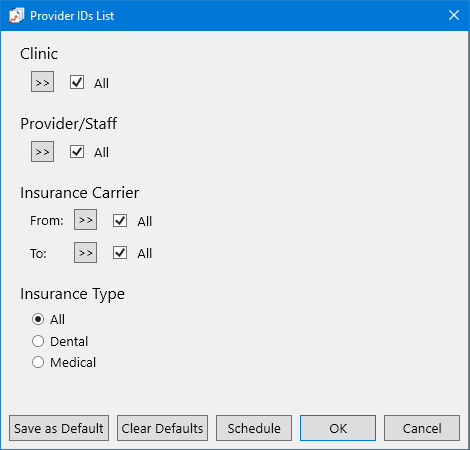
Task: Open the Provider/Staff selection arrows button
Action: [x=42, y=152]
